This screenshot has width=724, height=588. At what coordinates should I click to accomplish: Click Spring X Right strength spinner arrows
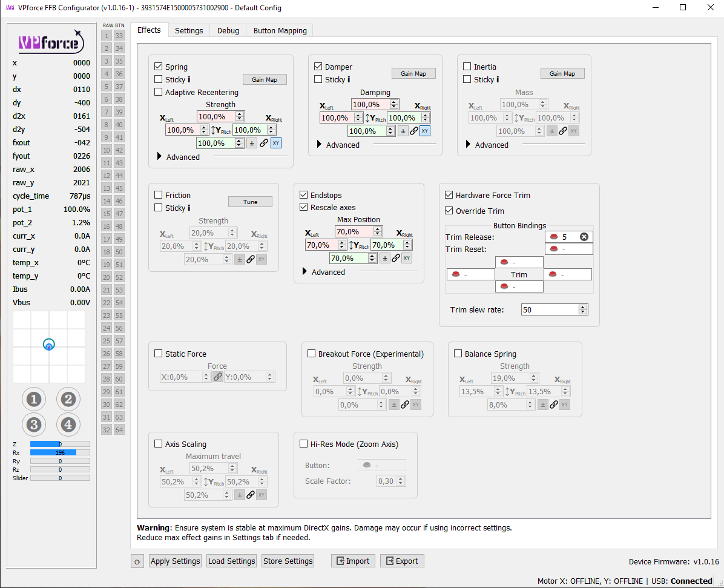pos(271,130)
